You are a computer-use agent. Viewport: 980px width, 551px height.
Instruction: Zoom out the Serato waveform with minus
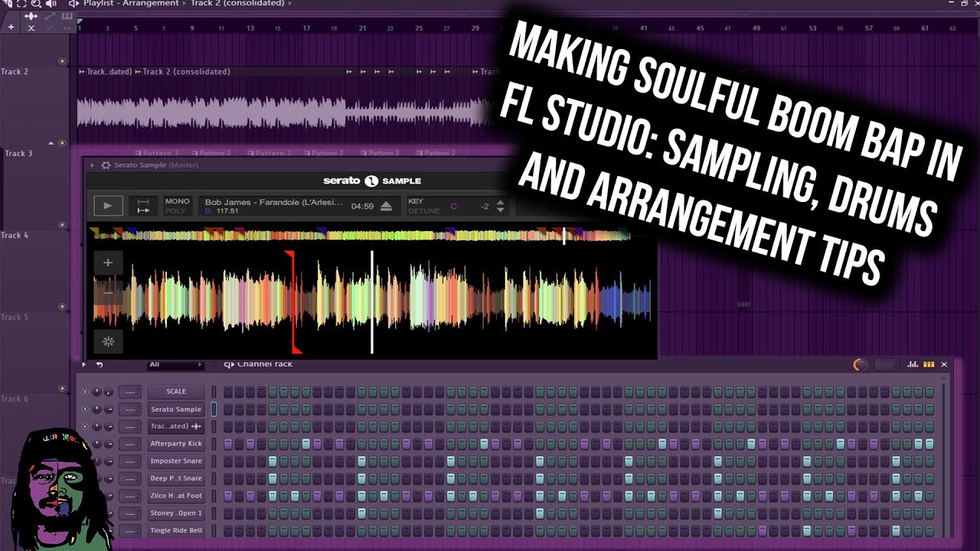click(108, 292)
